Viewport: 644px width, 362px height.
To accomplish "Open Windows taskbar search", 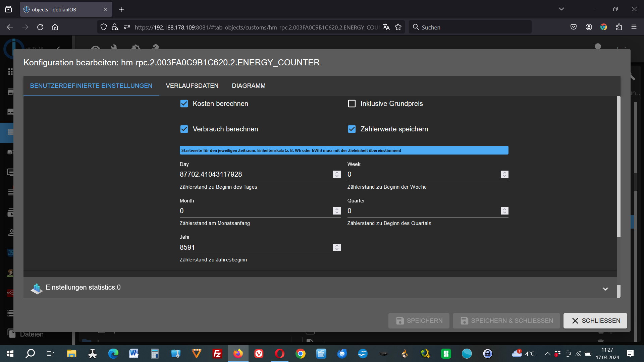I will point(30,354).
